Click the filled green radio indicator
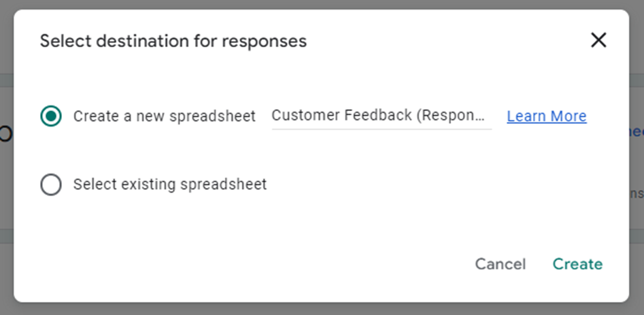 coord(51,116)
